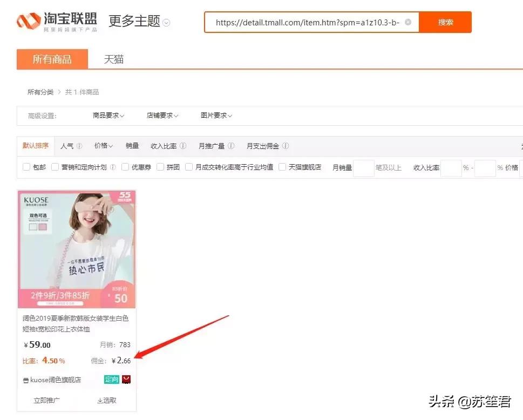Image resolution: width=523 pixels, height=420 pixels.
Task: Click the 月销量 input field
Action: pyautogui.click(x=364, y=167)
